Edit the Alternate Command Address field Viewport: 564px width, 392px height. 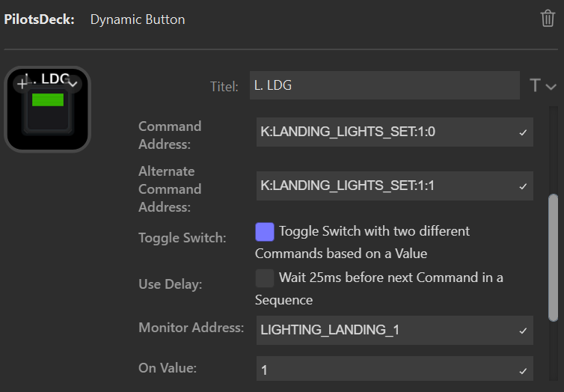(384, 186)
